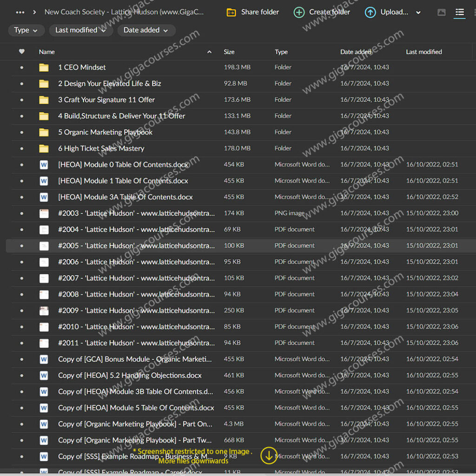The width and height of the screenshot is (476, 476).
Task: Open the 1 CEO Mindset folder icon
Action: pos(44,67)
